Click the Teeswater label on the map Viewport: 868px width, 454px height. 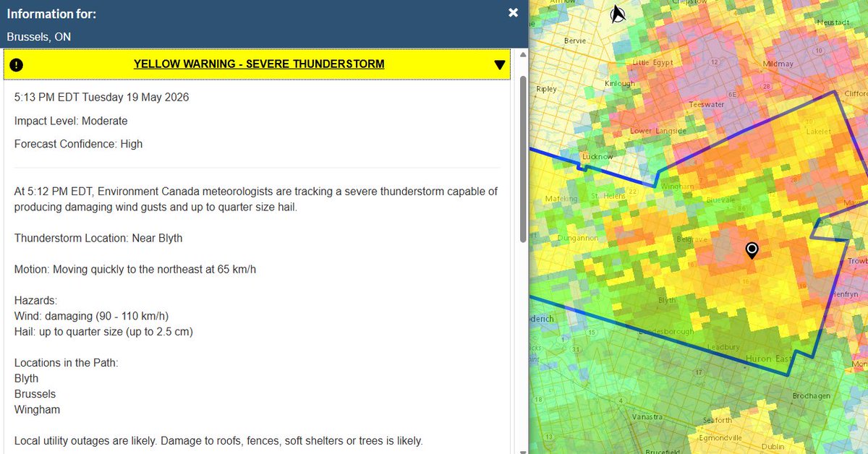tap(707, 104)
